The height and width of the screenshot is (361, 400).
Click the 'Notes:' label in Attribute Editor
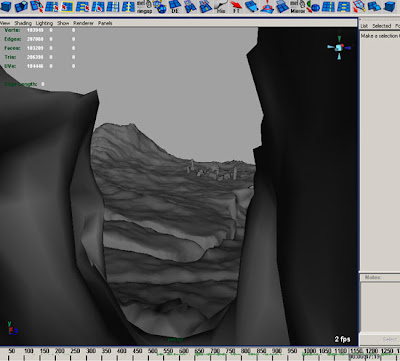pyautogui.click(x=373, y=277)
